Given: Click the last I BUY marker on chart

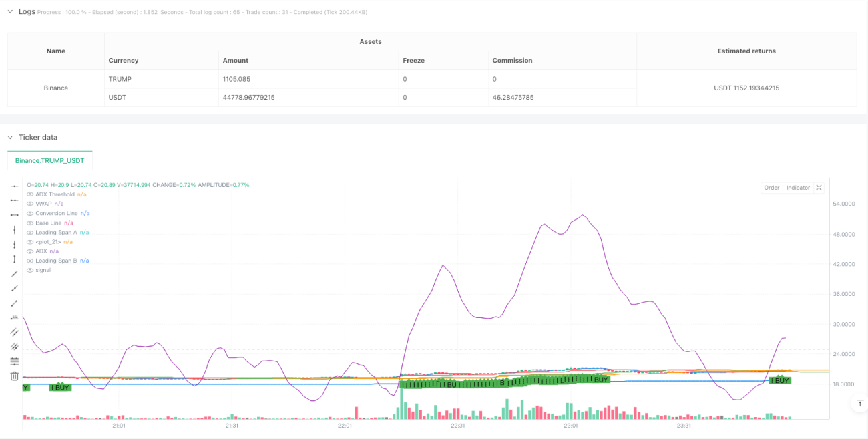Looking at the screenshot, I should pos(780,380).
